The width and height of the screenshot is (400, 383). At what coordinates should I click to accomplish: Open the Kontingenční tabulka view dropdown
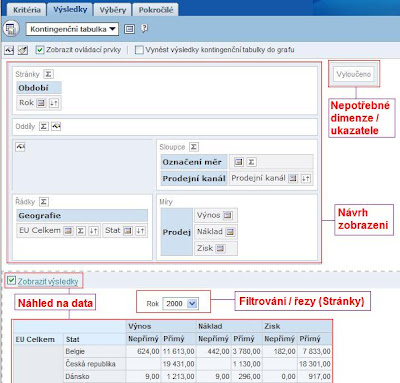point(72,29)
